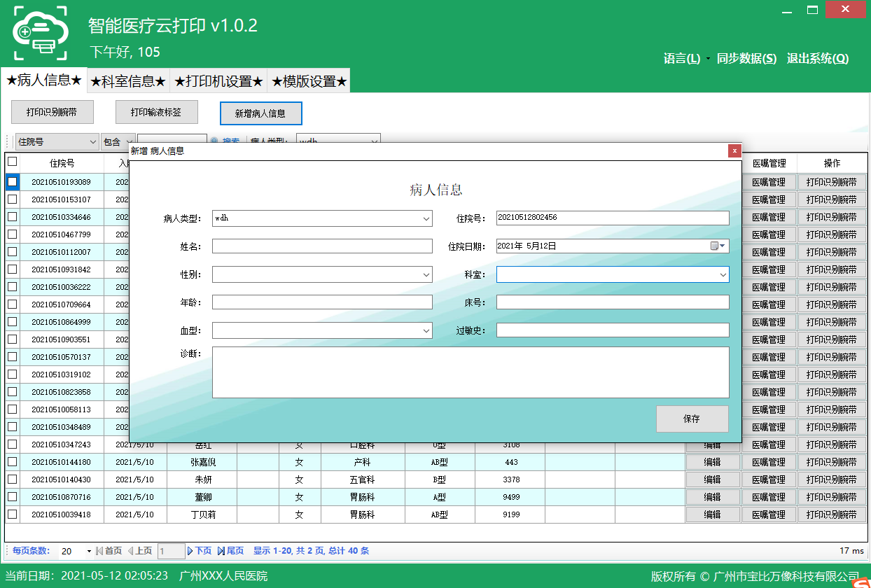Expand the 血型 dropdown list

tap(426, 330)
